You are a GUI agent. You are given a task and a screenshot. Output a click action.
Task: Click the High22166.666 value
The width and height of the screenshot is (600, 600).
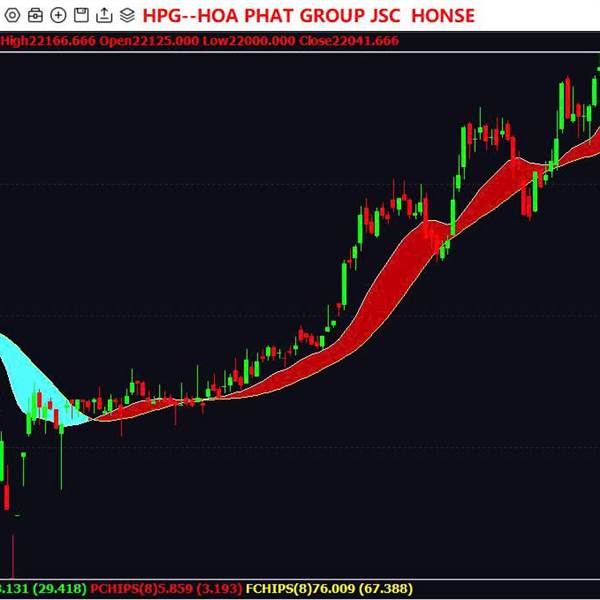click(x=48, y=41)
